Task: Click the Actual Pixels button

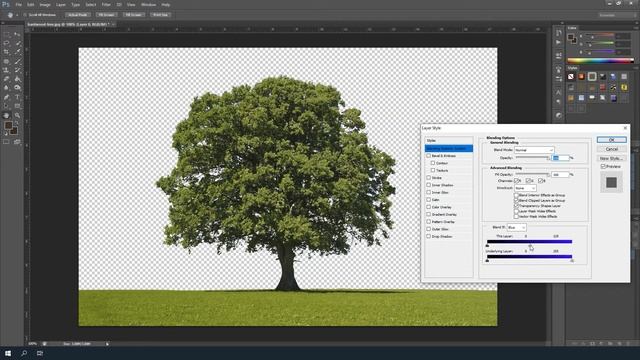Action: pos(78,15)
